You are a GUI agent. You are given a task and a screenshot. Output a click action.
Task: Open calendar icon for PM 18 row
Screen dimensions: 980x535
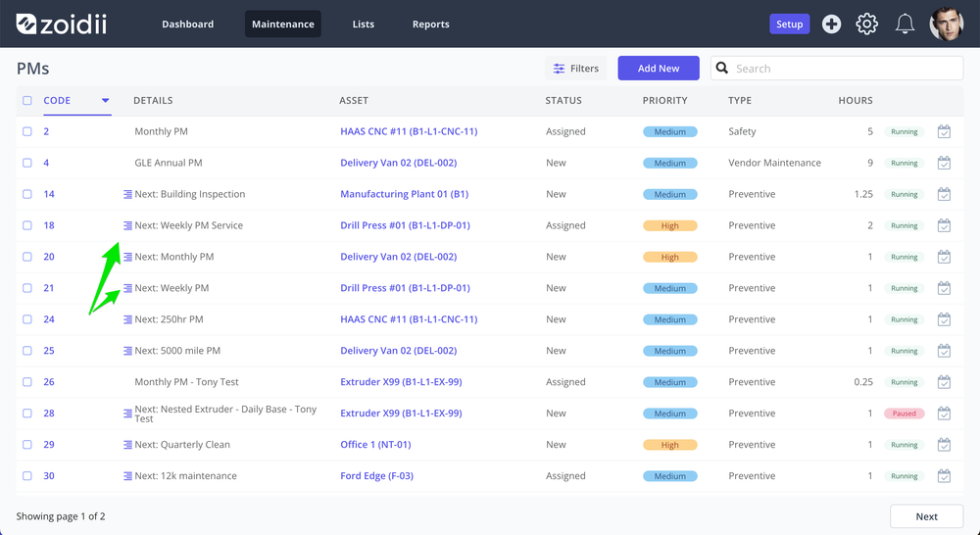click(944, 225)
